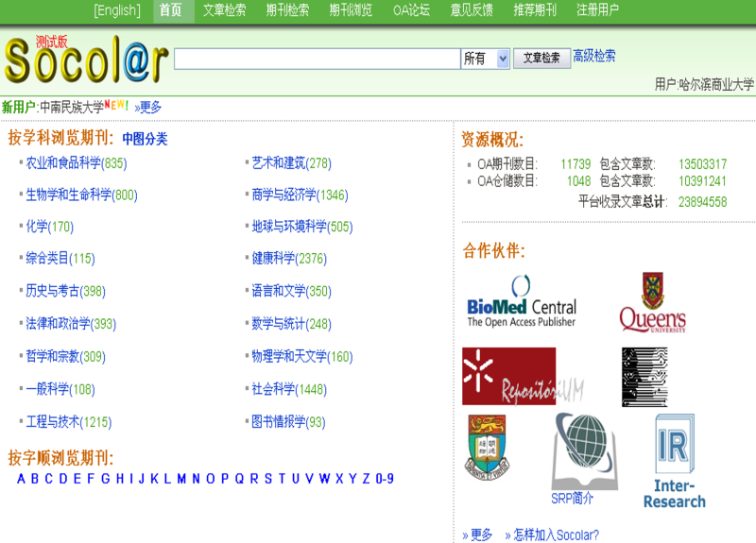756x543 pixels.
Task: Browse journals starting with letter W
Action: tap(324, 479)
